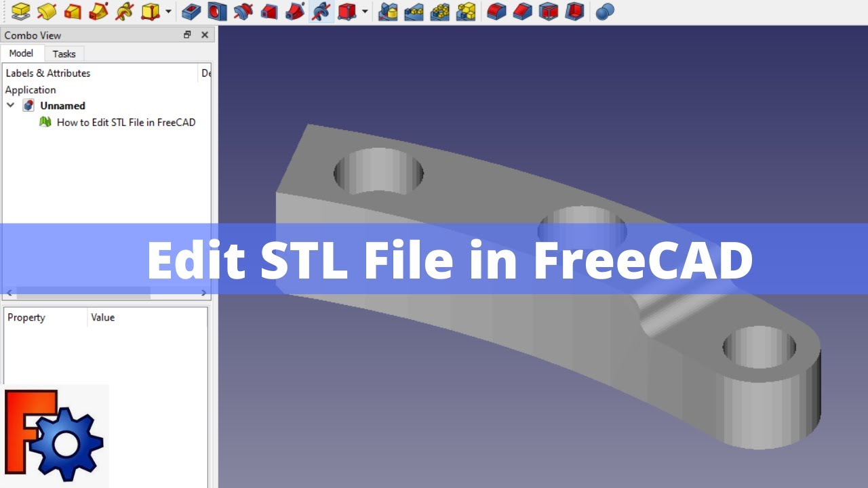Click the green mesh icon in tree
Image resolution: width=868 pixels, height=488 pixels.
(45, 122)
